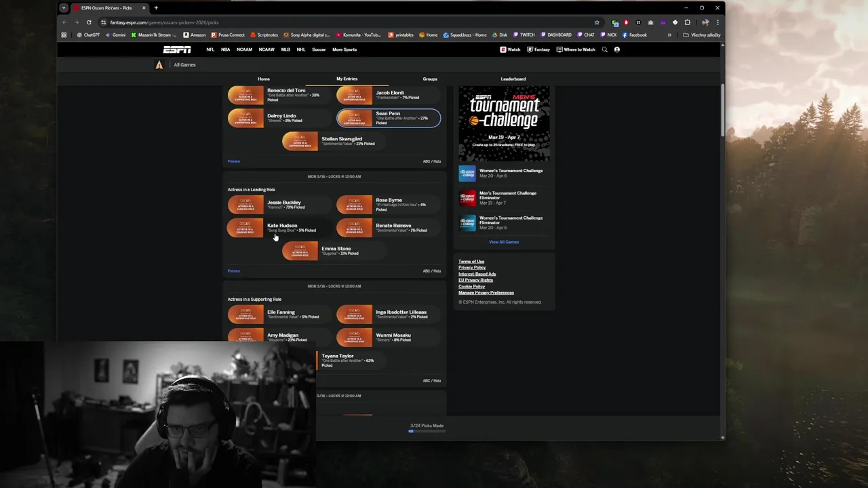This screenshot has width=868, height=488.
Task: Open Where to Watch in ESPN header
Action: (576, 49)
